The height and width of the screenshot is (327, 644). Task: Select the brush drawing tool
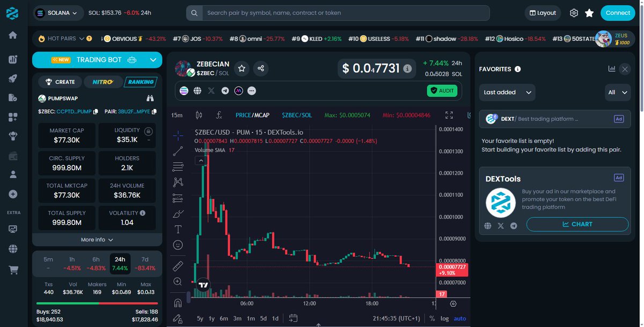click(x=178, y=214)
